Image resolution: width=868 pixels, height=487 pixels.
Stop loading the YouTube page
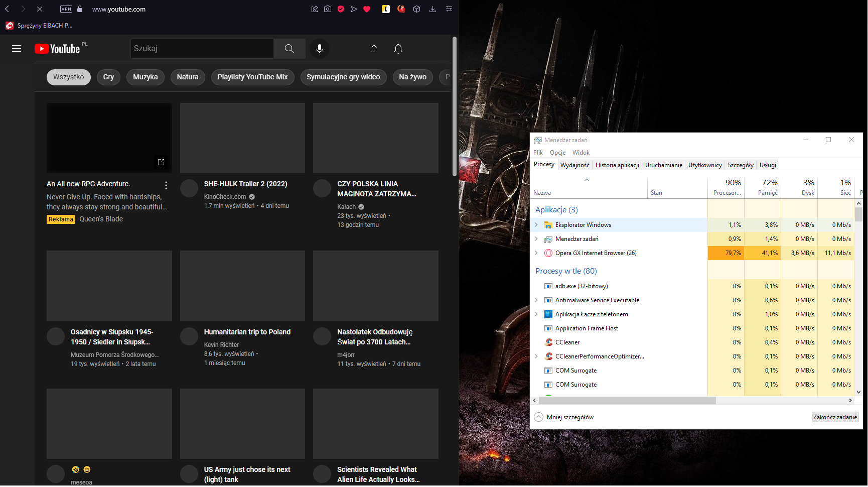[x=40, y=9]
